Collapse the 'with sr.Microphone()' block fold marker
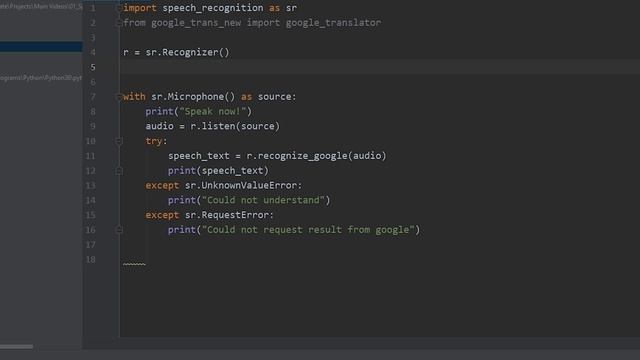The width and height of the screenshot is (640, 360). pos(119,97)
